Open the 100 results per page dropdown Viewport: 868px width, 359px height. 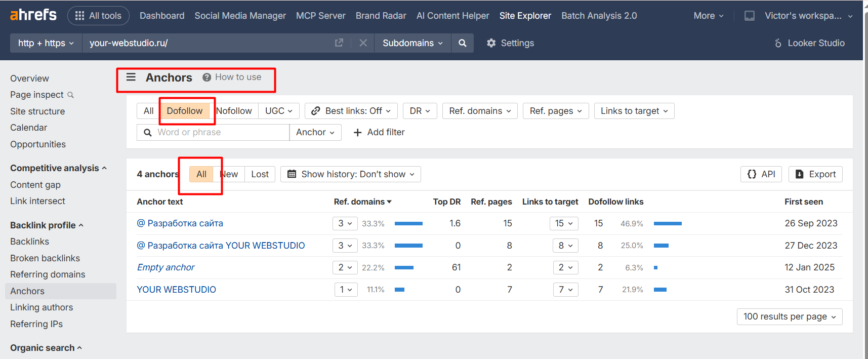[789, 316]
